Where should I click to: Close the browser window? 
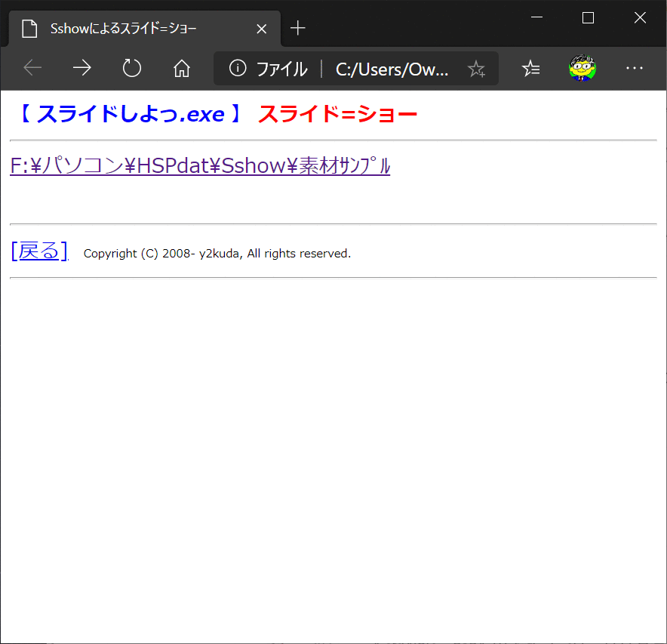[640, 18]
